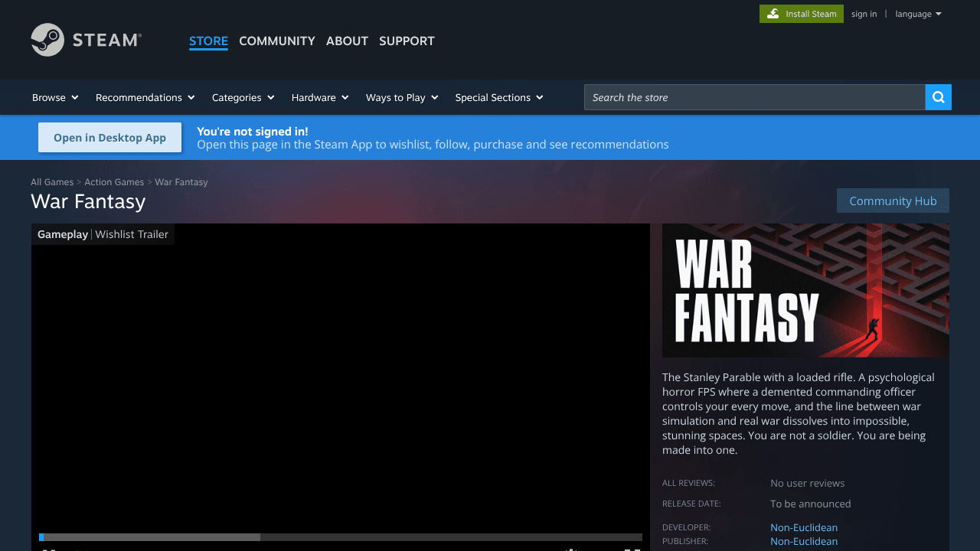Click Open in Desktop App button

109,138
